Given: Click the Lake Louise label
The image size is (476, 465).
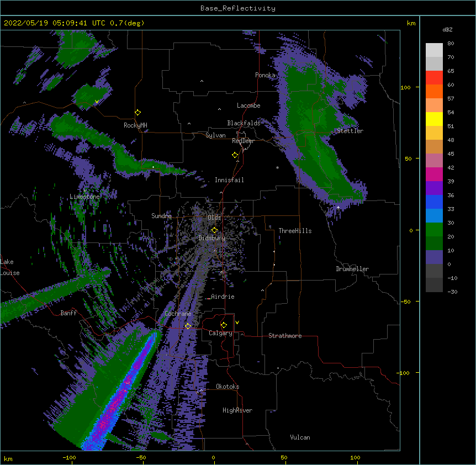Looking at the screenshot, I should [x=10, y=267].
